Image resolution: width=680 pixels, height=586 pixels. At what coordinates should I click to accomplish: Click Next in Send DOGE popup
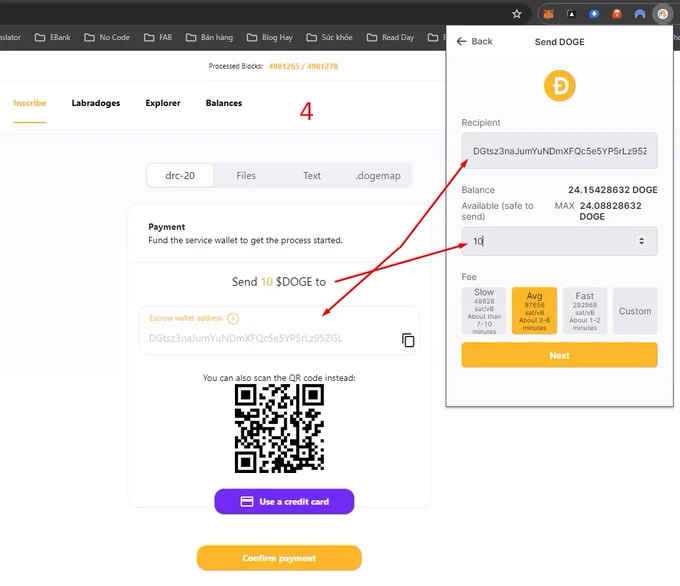pyautogui.click(x=559, y=355)
